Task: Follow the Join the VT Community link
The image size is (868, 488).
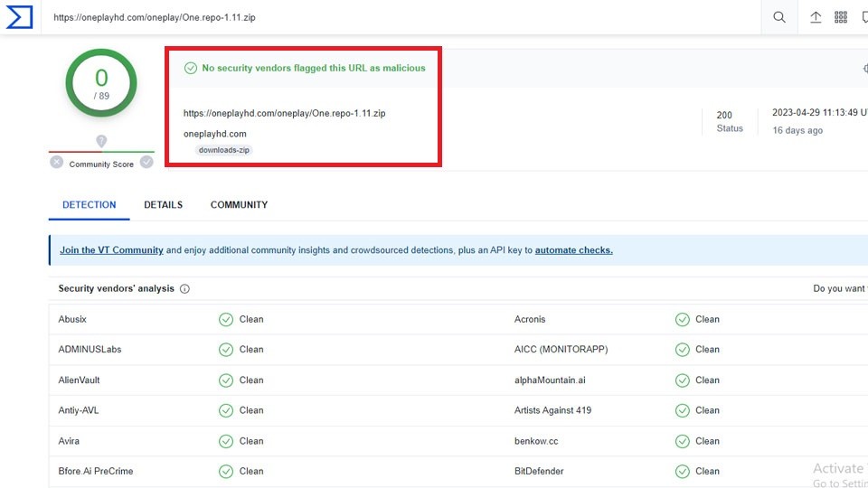Action: pos(111,250)
